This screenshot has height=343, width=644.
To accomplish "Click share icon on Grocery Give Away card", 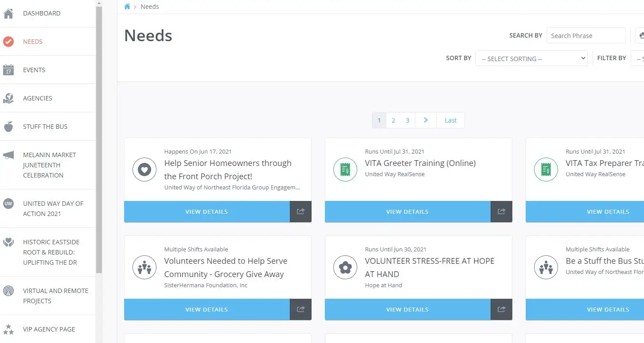I will point(301,309).
